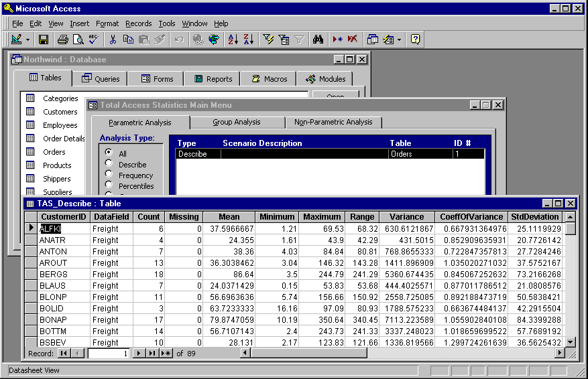Select the Percentiles radio button
Screen dimensions: 588x379
pos(109,184)
